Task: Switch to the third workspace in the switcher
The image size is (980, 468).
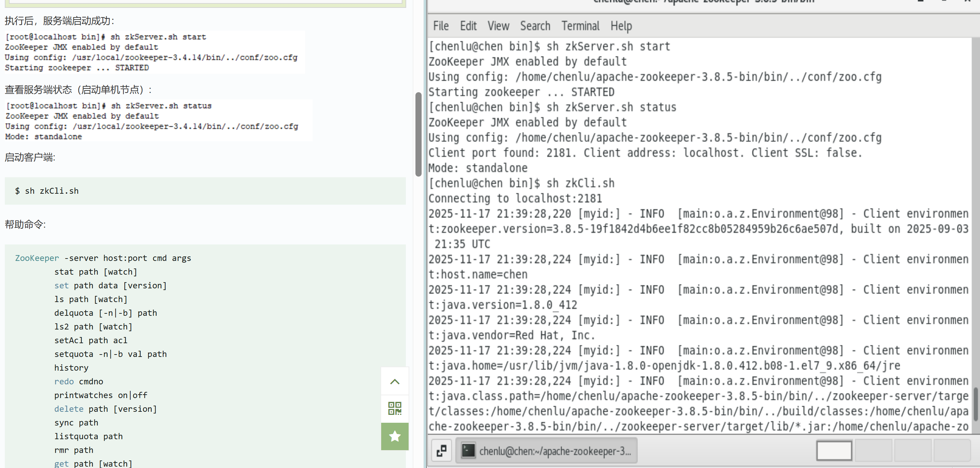Action: [913, 451]
